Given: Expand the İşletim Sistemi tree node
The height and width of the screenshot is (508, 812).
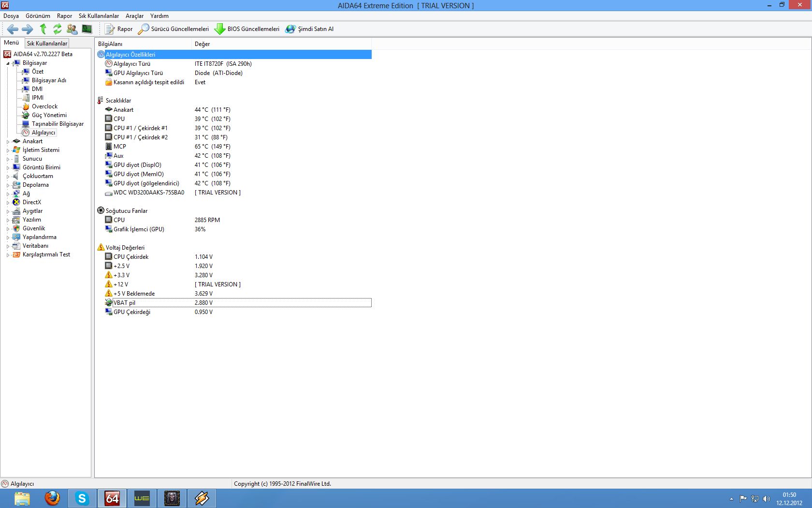Looking at the screenshot, I should click(x=8, y=150).
